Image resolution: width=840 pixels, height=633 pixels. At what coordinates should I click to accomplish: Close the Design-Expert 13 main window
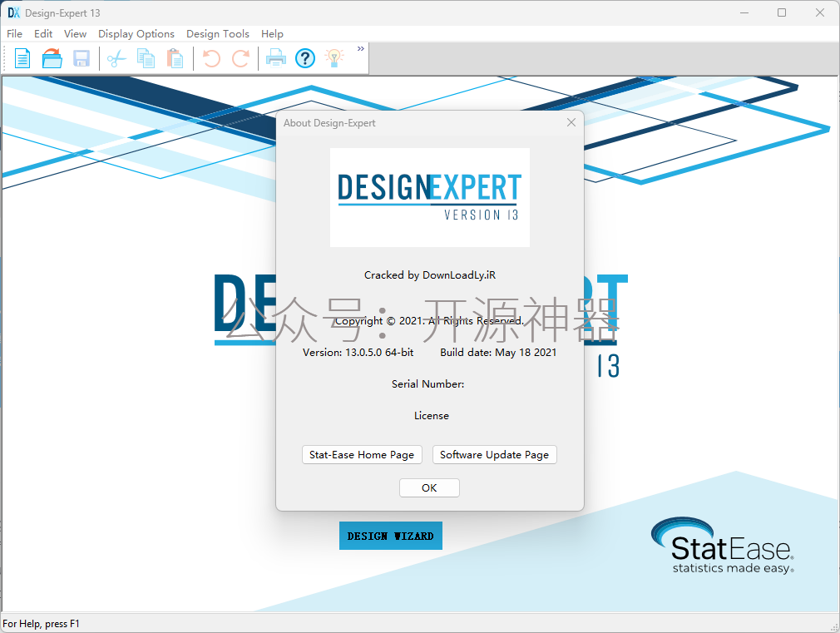tap(820, 12)
